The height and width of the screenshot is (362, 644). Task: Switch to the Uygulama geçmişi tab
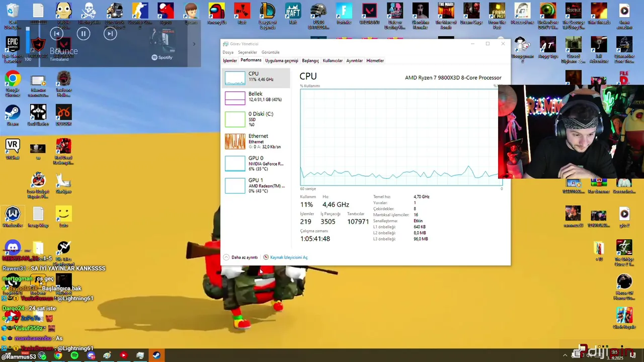[282, 61]
